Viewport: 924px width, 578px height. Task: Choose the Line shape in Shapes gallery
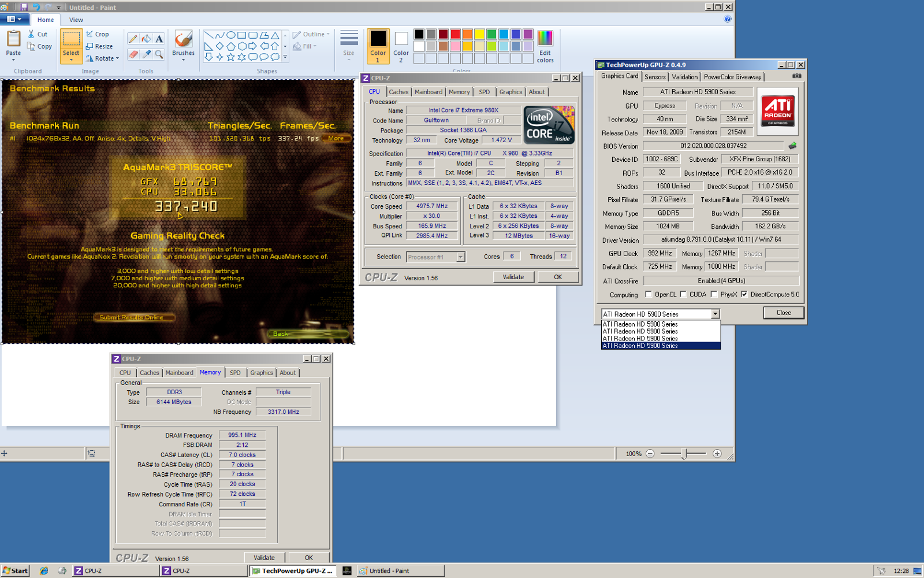208,35
